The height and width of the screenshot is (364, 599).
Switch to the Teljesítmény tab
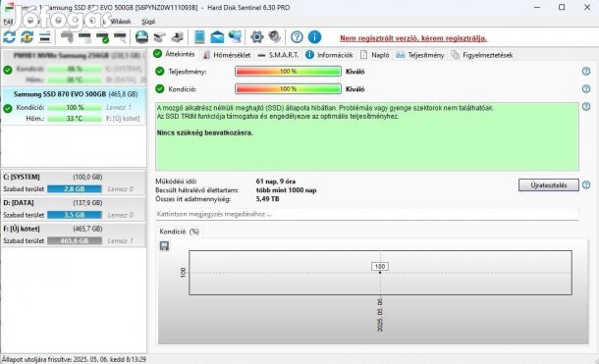tap(420, 55)
